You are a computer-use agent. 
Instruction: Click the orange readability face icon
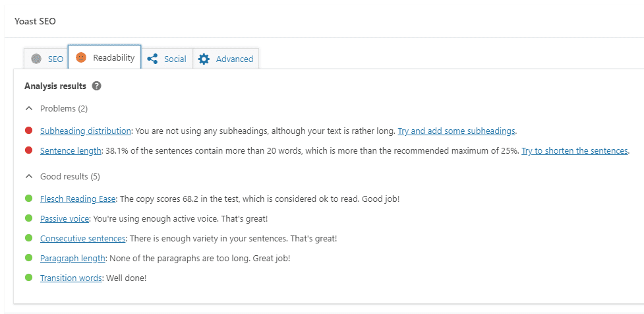(x=81, y=58)
